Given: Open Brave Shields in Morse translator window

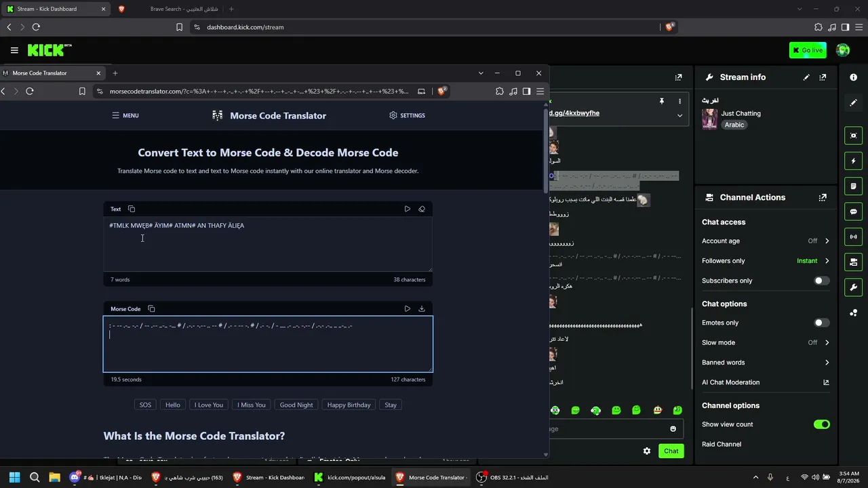Looking at the screenshot, I should pyautogui.click(x=441, y=91).
